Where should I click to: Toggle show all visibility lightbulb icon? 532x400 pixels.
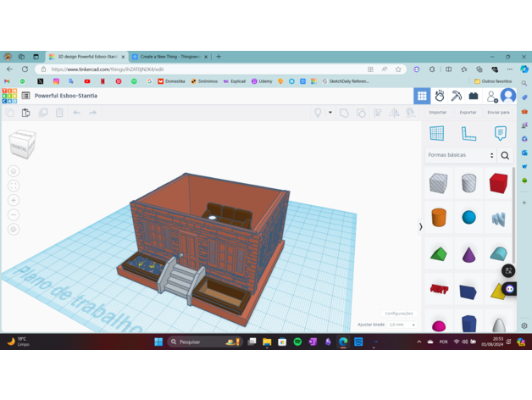tap(319, 113)
